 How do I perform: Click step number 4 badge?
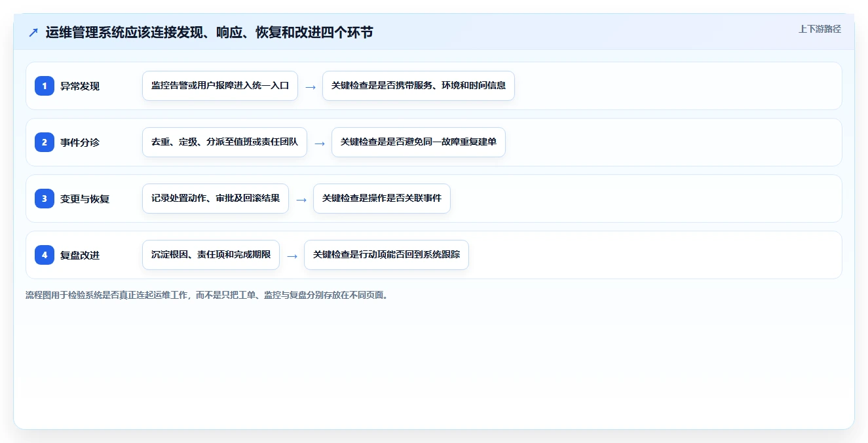pos(45,255)
